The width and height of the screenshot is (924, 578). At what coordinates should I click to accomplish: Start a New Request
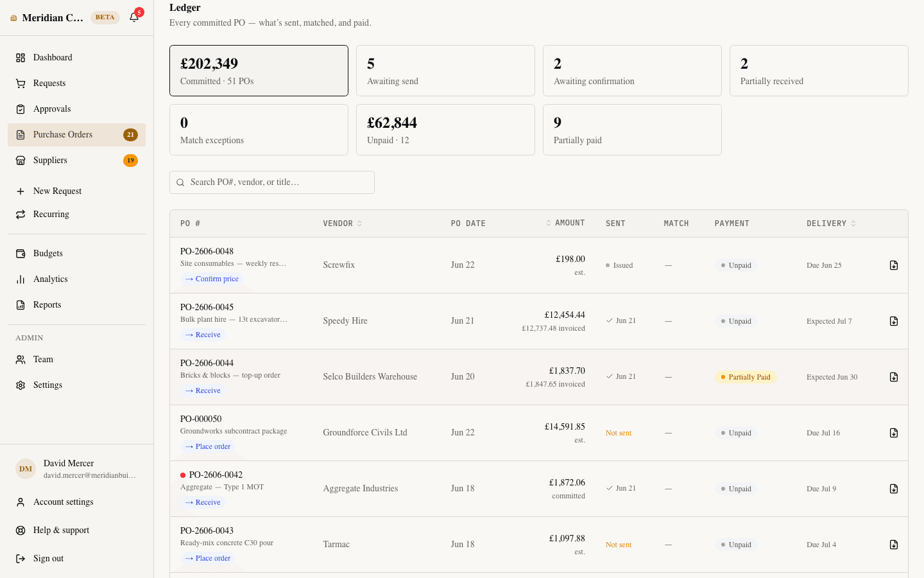76,191
